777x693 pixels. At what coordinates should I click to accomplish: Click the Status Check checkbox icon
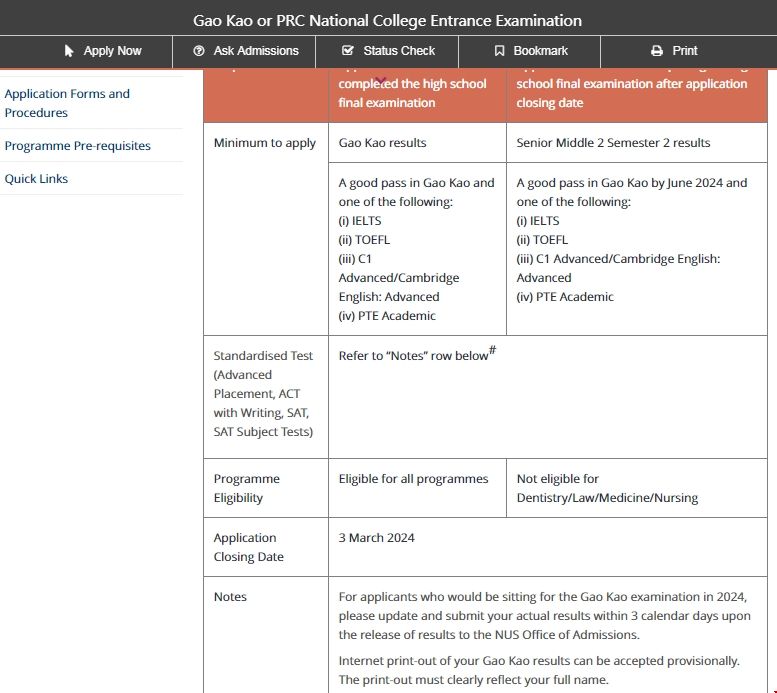coord(347,51)
